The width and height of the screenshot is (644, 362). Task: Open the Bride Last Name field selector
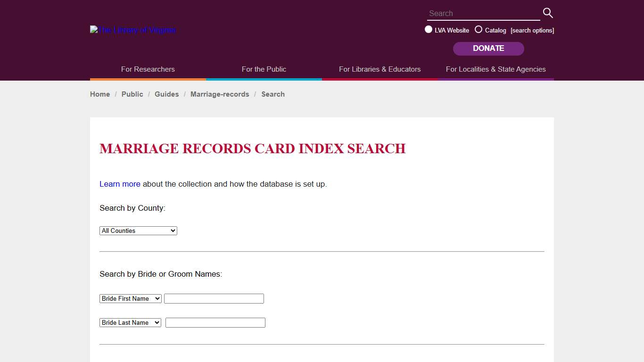pyautogui.click(x=130, y=322)
